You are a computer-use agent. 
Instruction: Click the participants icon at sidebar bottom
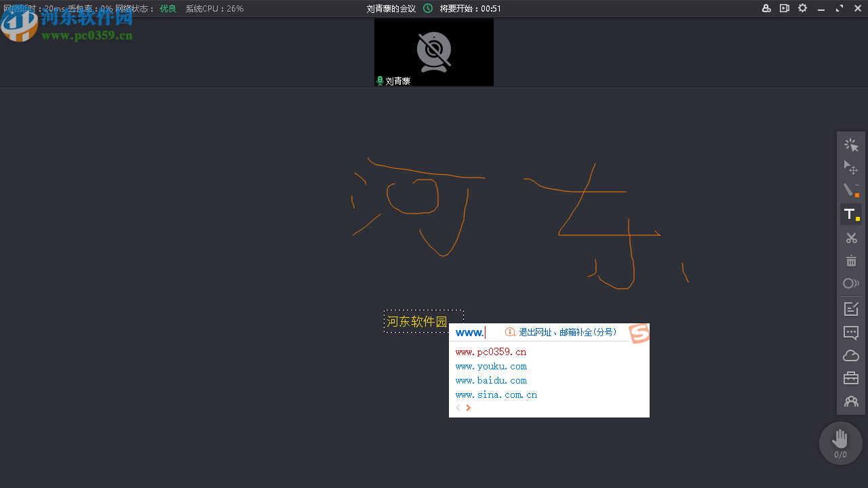[x=851, y=401]
